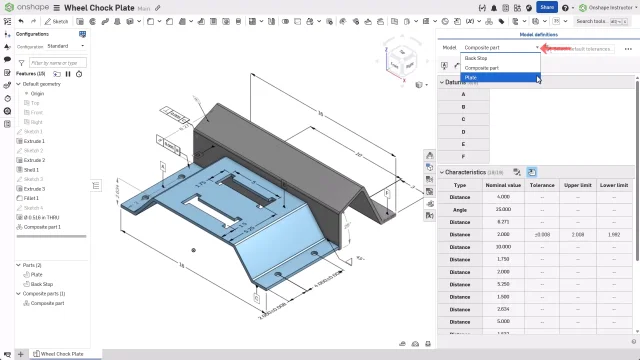Select Composite part in Composite parts list
Image resolution: width=640 pixels, height=360 pixels.
coord(47,303)
